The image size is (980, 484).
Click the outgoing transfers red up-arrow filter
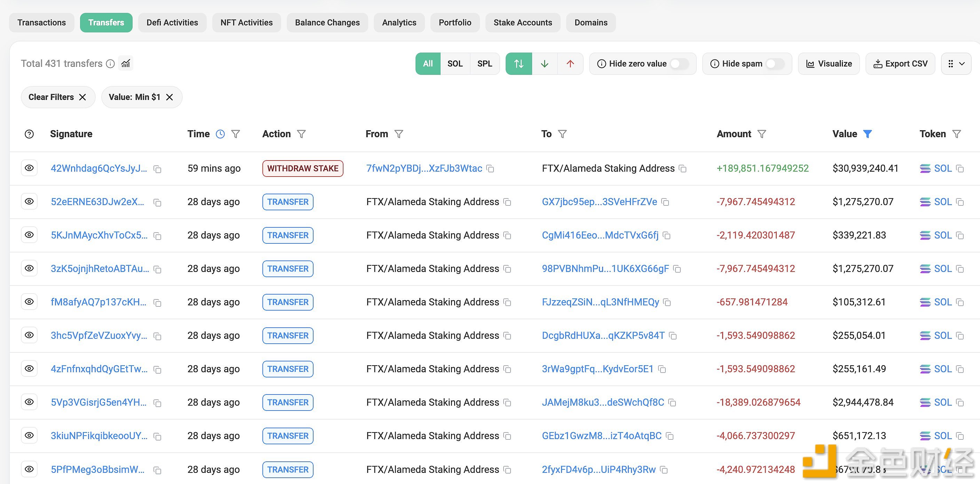[x=570, y=63]
